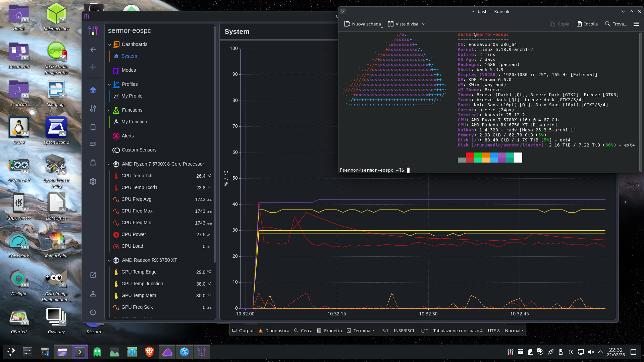Click the collapse menu icon in sidebar
The width and height of the screenshot is (644, 362).
(x=93, y=144)
